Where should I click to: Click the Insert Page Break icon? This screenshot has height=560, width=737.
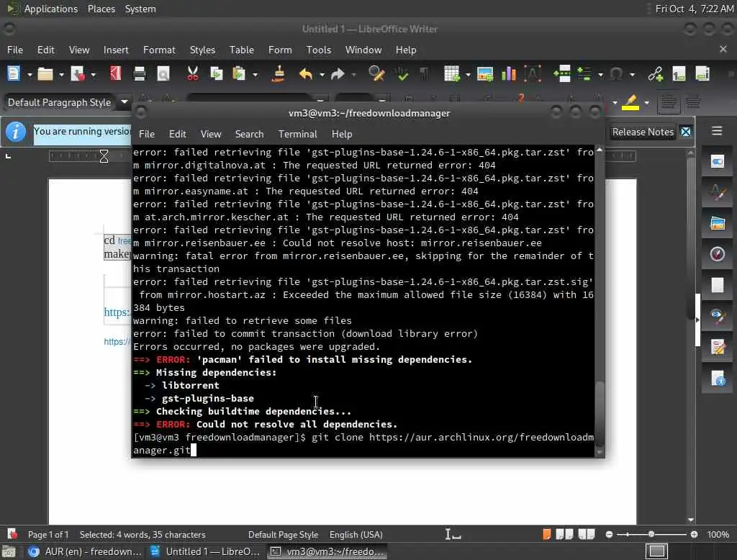561,74
